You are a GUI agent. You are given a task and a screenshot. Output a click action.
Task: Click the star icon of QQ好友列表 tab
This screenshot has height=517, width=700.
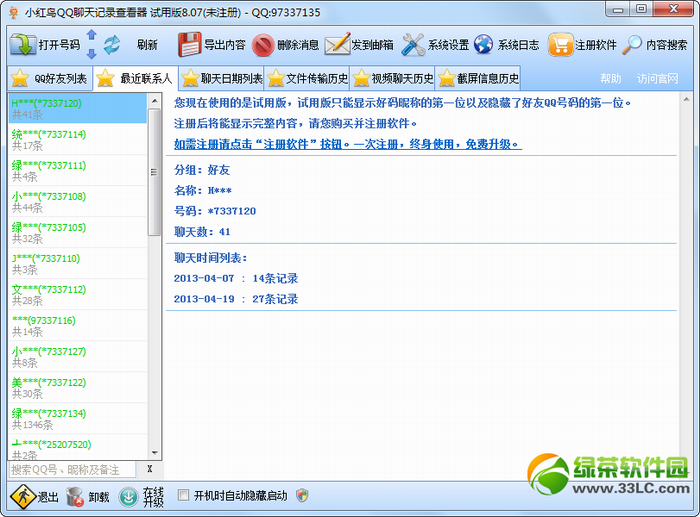pos(20,79)
